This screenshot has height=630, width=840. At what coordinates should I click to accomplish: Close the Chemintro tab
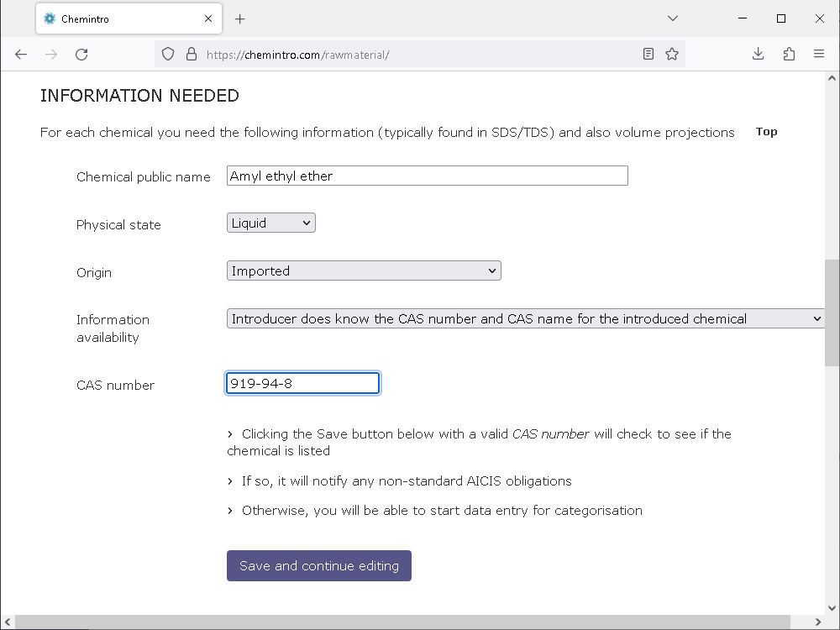tap(208, 18)
